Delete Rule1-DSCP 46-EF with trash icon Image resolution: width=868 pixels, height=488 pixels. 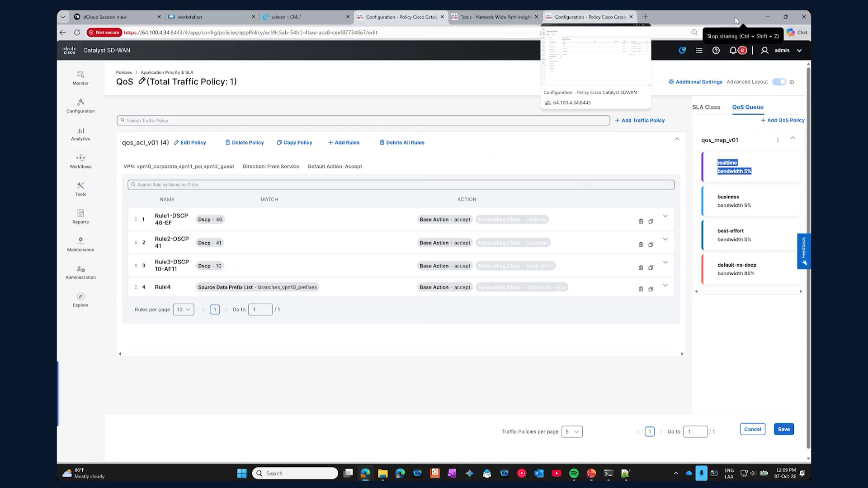[x=641, y=221]
